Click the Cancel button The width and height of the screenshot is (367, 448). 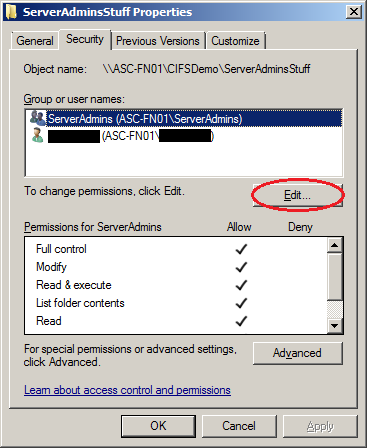point(239,426)
